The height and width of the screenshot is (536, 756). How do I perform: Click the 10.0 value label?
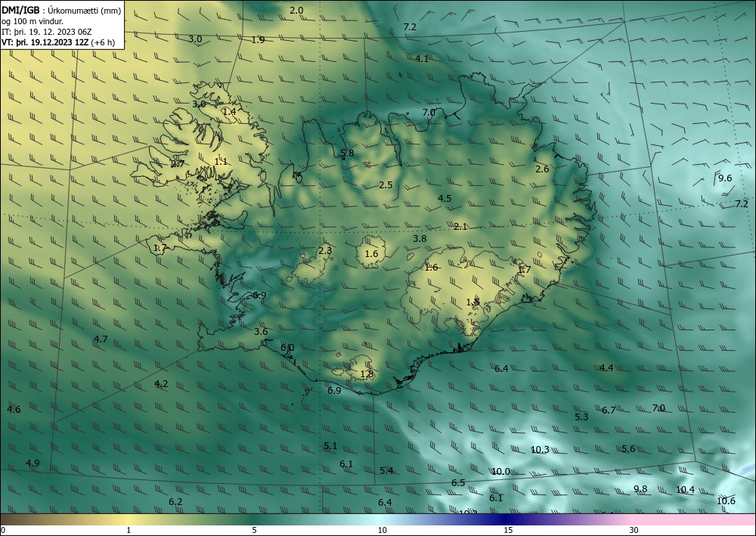click(x=500, y=472)
